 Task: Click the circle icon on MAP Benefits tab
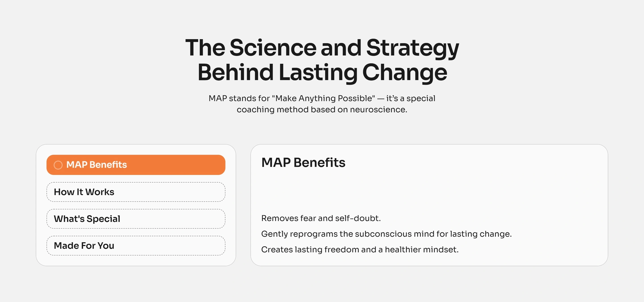tap(58, 165)
